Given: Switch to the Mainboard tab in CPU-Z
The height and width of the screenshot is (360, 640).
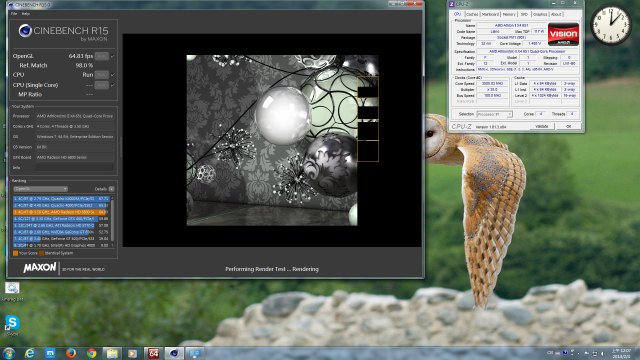Looking at the screenshot, I should tap(490, 14).
